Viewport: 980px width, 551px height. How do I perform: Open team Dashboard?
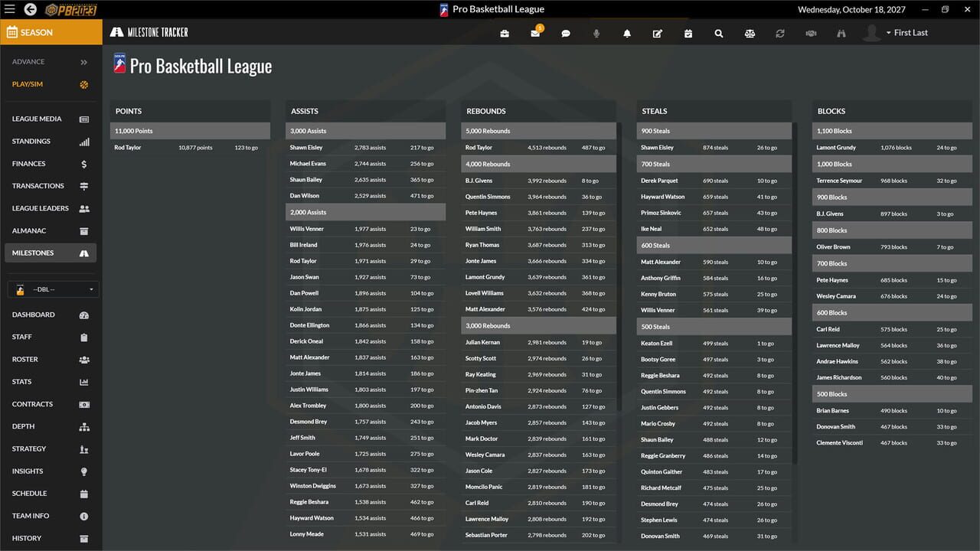51,315
